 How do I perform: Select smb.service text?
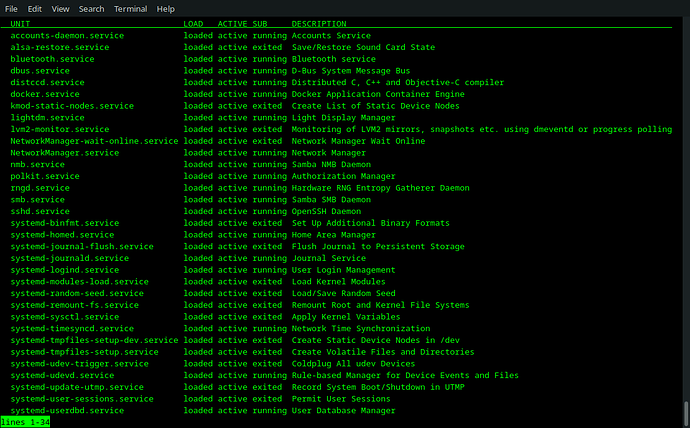(x=37, y=200)
